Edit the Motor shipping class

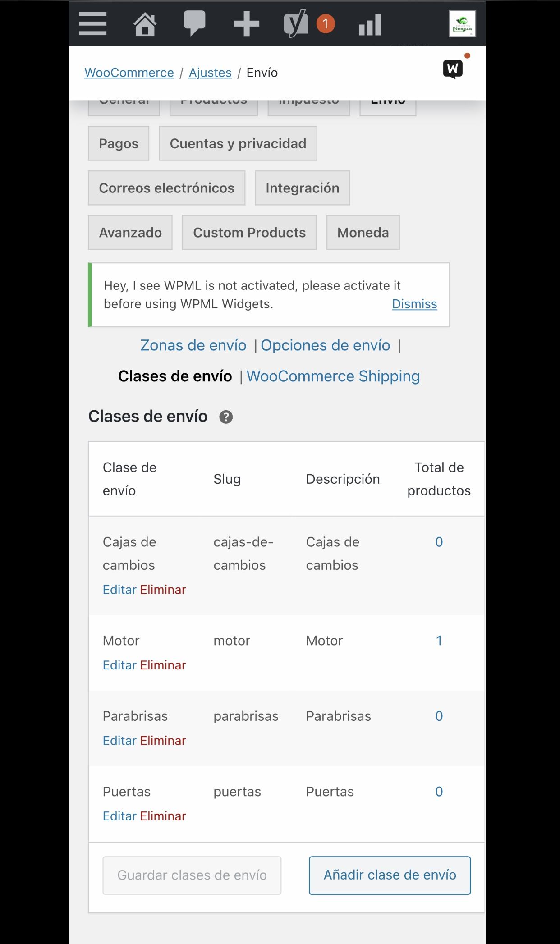pos(120,665)
